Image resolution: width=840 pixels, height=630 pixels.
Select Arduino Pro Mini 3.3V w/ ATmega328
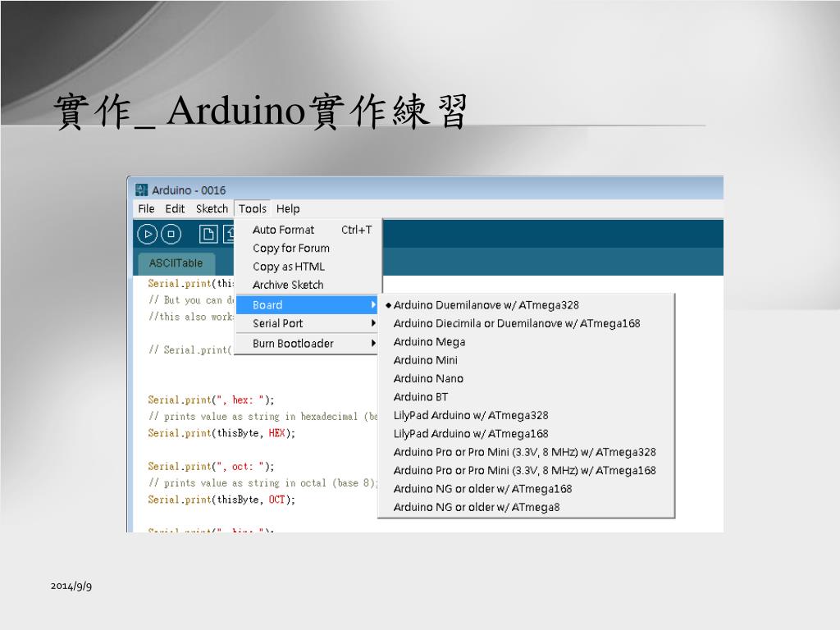pyautogui.click(x=526, y=452)
